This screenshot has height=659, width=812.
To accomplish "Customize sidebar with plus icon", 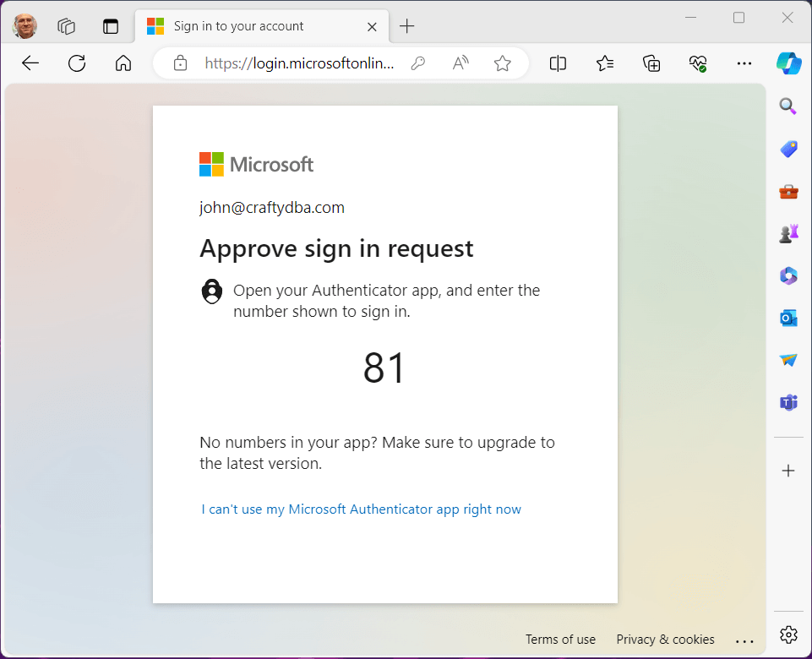I will click(788, 471).
